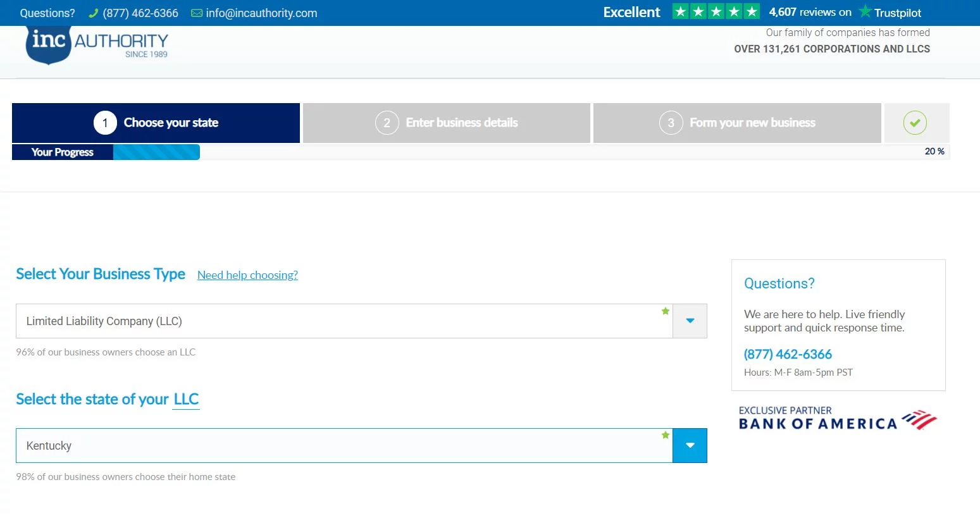This screenshot has width=980, height=518.
Task: Click the green checkmark completion step icon
Action: tap(914, 123)
